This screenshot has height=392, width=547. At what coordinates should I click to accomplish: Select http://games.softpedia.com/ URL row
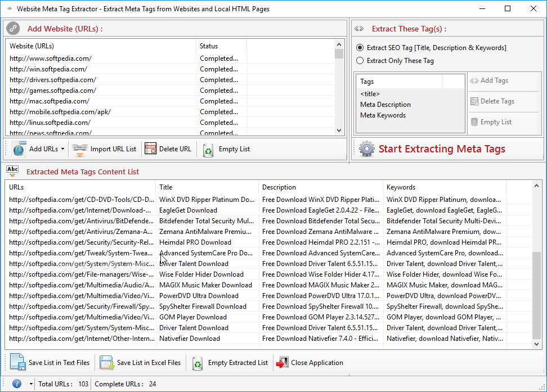170,91
